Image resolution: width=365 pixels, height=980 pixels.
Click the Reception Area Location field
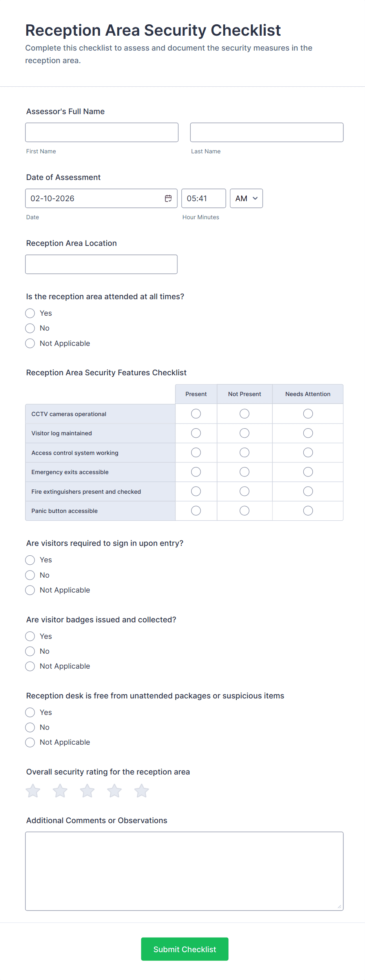coord(101,264)
